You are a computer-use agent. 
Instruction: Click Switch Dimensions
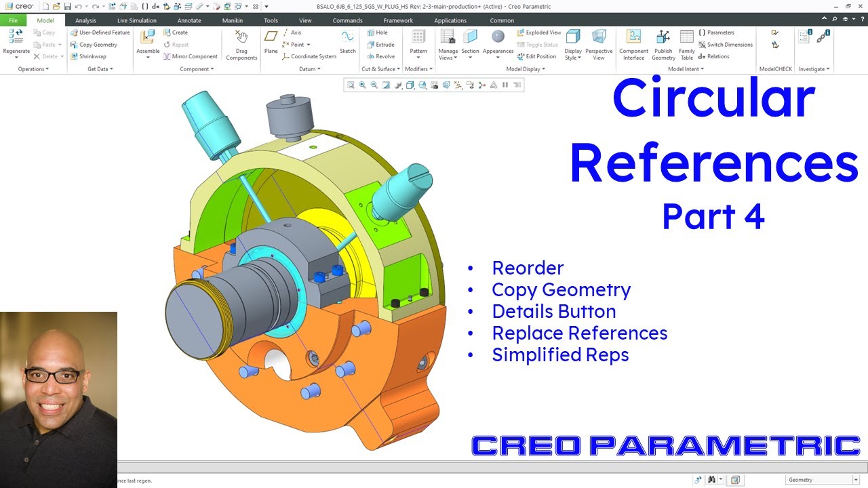(x=726, y=45)
